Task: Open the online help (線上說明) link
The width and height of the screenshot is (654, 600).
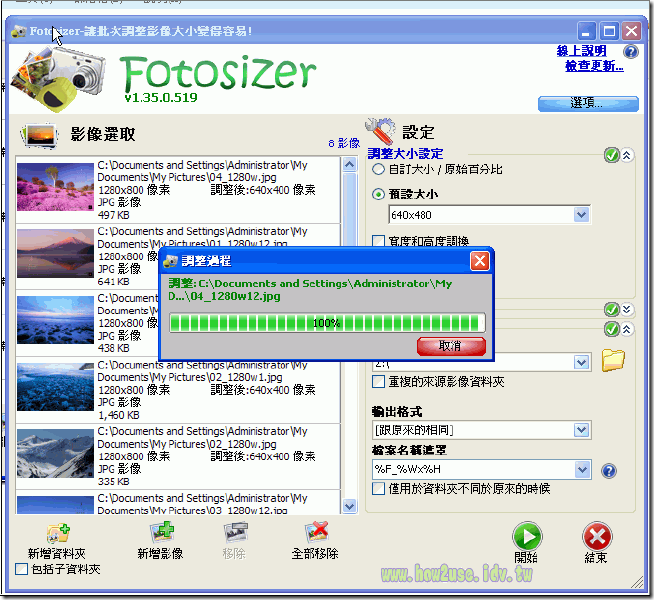Action: (581, 51)
